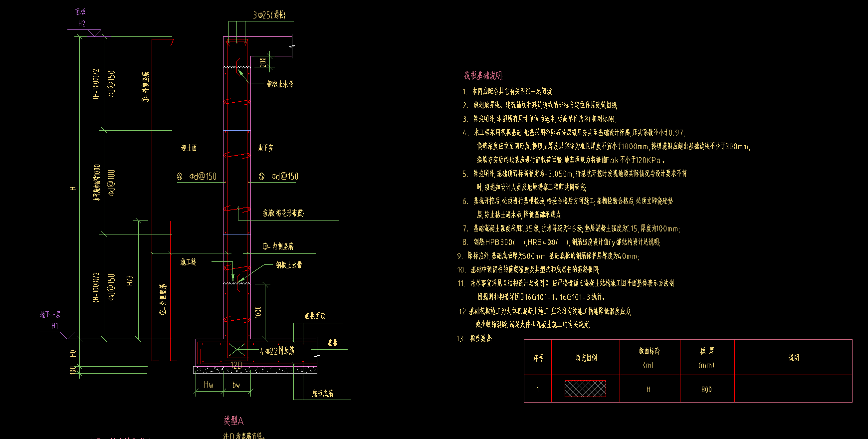Select the '拉筋(梅花形布置)' annotation
The height and width of the screenshot is (439, 868).
283,213
